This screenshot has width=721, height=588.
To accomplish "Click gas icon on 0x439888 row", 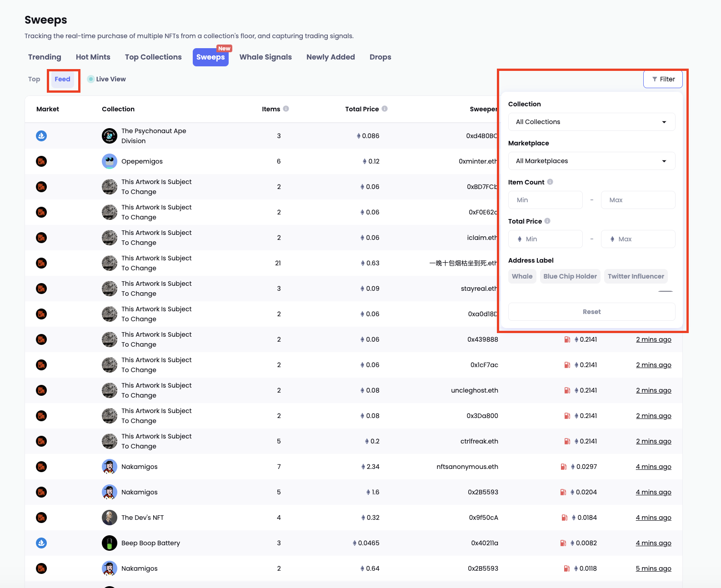I will (567, 339).
